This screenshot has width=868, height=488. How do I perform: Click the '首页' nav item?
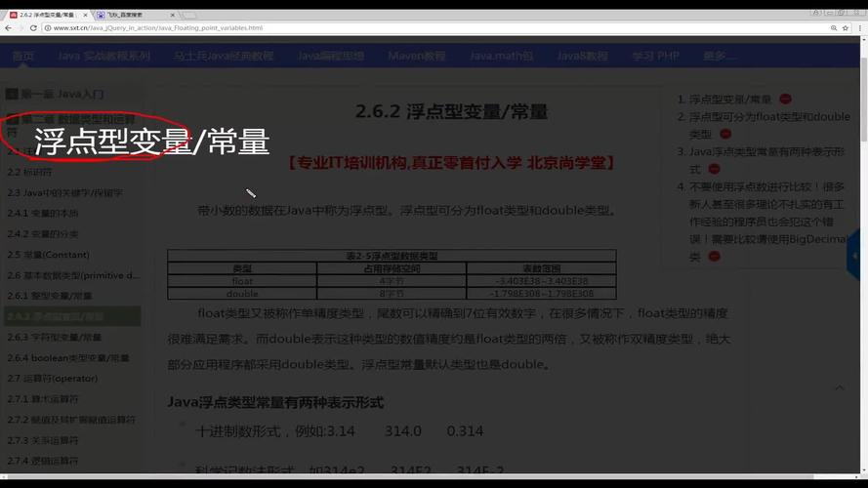pyautogui.click(x=22, y=56)
